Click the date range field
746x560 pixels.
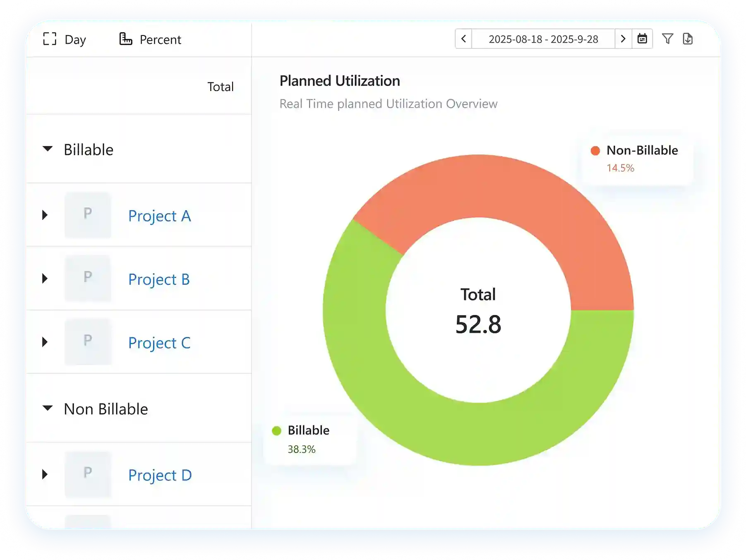(x=543, y=39)
